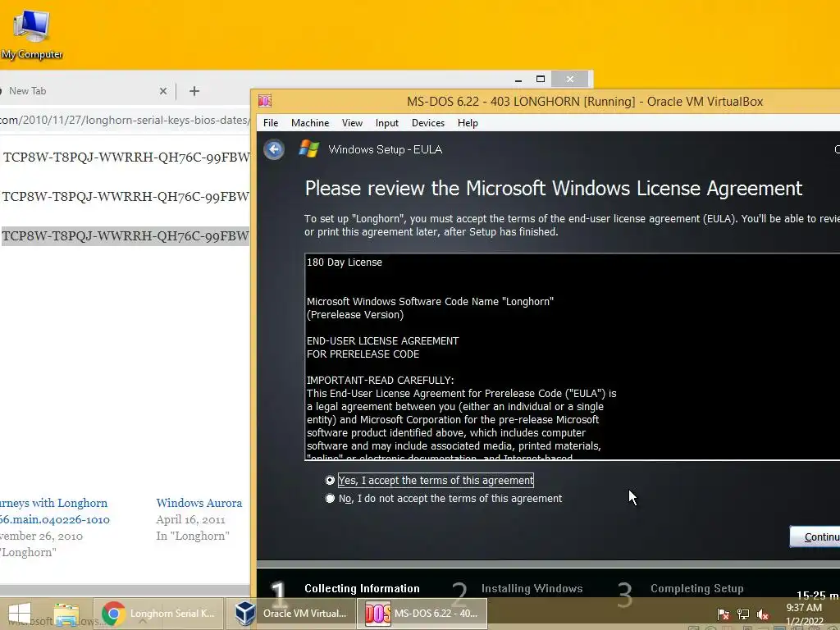Open the Help menu in VirtualBox

[468, 123]
